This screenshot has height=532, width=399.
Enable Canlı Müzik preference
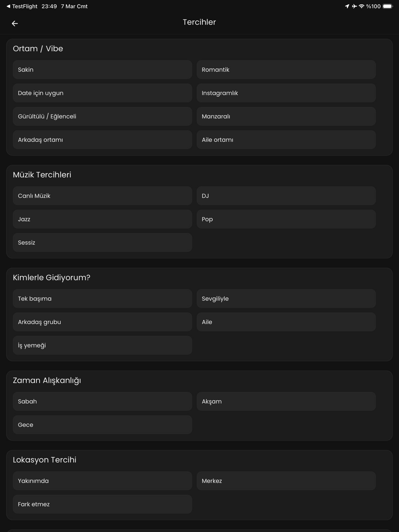click(102, 196)
